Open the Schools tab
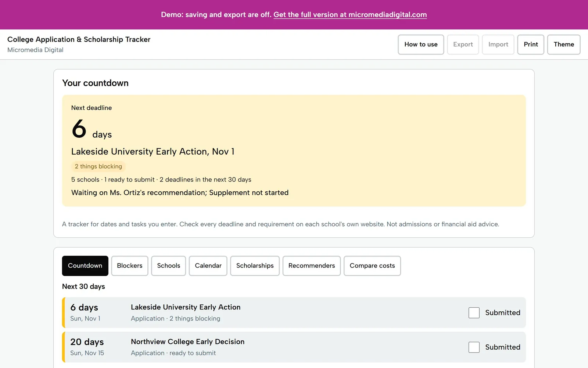The width and height of the screenshot is (588, 368). [x=168, y=266]
